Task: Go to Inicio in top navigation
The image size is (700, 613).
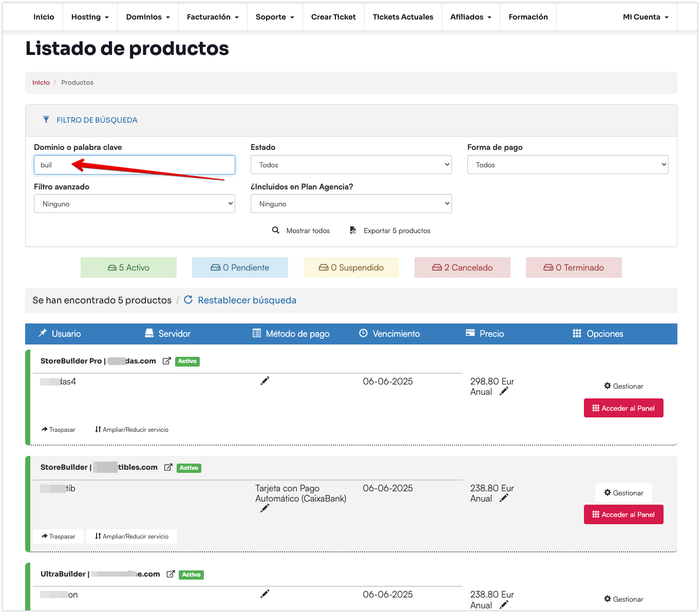Action: (x=44, y=17)
